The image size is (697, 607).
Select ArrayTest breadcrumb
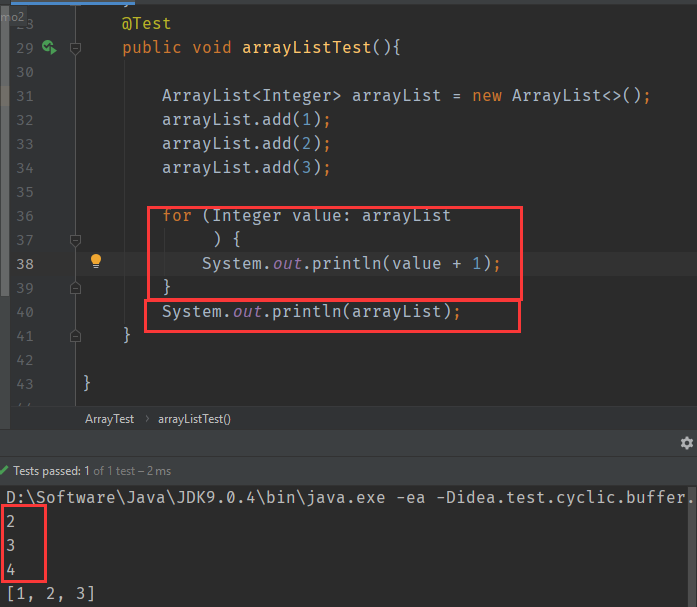point(109,419)
